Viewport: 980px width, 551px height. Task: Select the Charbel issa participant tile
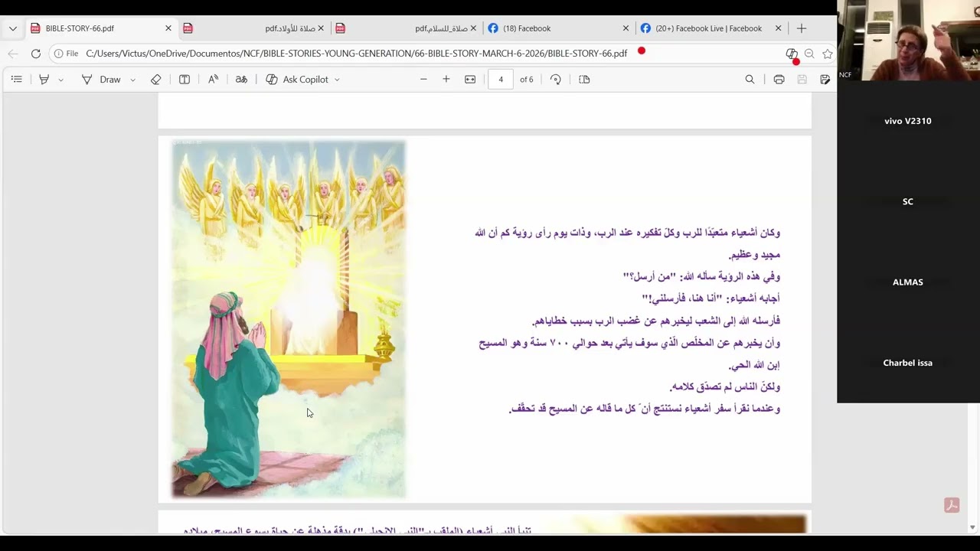[x=908, y=363]
